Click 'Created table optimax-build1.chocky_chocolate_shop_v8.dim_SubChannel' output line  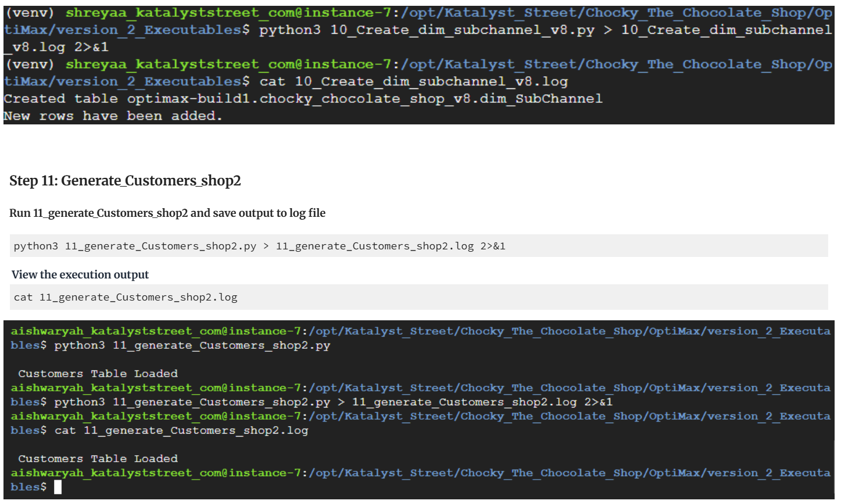303,99
